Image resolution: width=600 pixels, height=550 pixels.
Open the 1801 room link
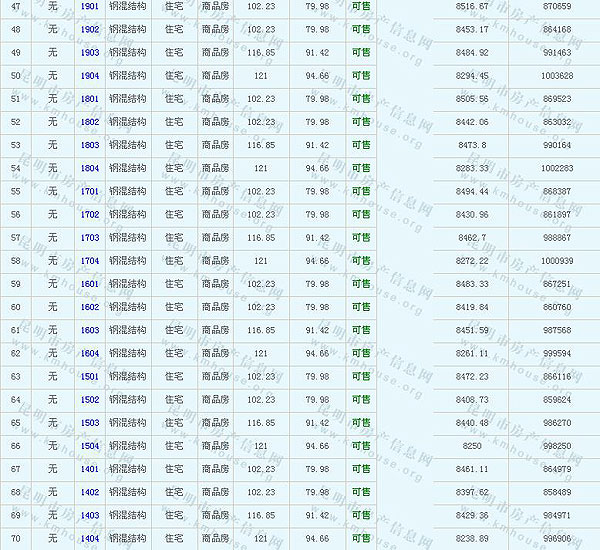pyautogui.click(x=90, y=99)
